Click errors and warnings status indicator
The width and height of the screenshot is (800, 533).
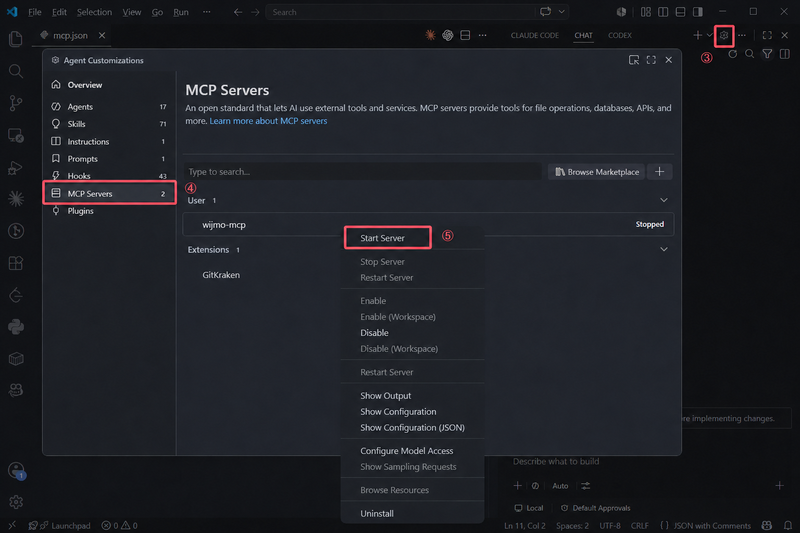pos(119,525)
